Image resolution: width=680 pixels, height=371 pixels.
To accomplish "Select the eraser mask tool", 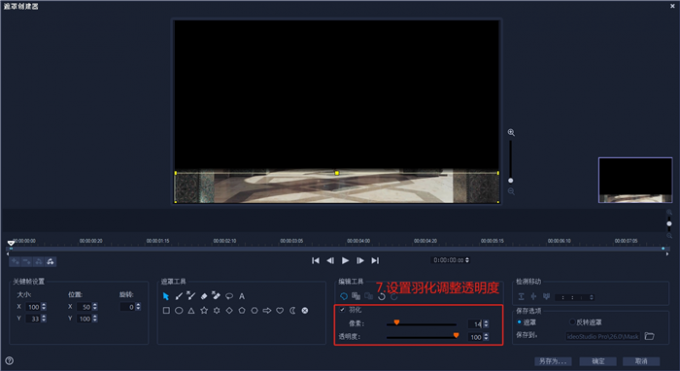I will (x=204, y=296).
